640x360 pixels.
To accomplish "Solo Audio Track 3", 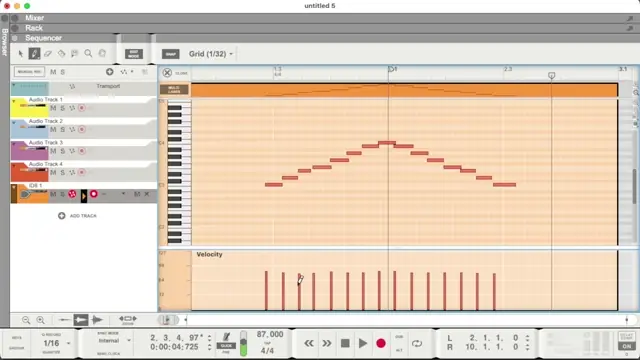I will 62,151.
